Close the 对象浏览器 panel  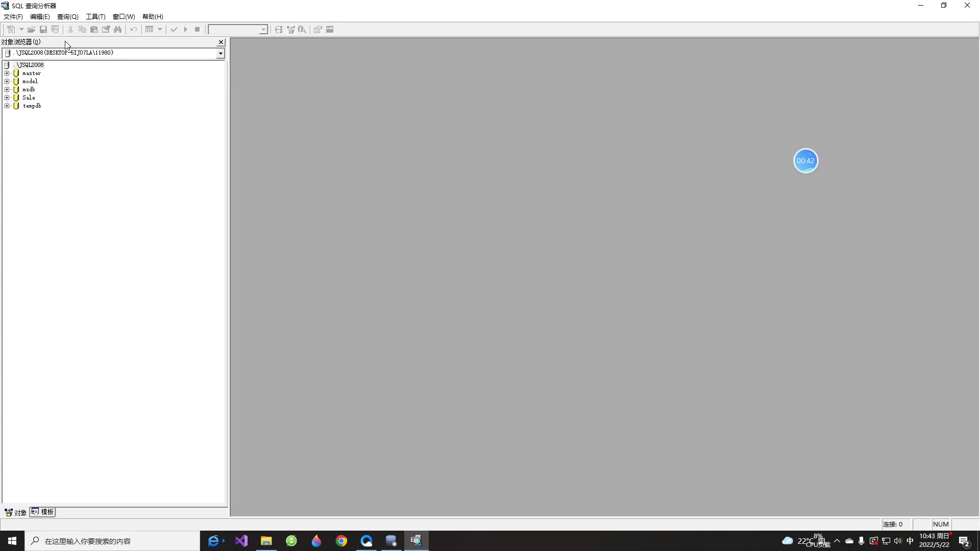pos(221,42)
